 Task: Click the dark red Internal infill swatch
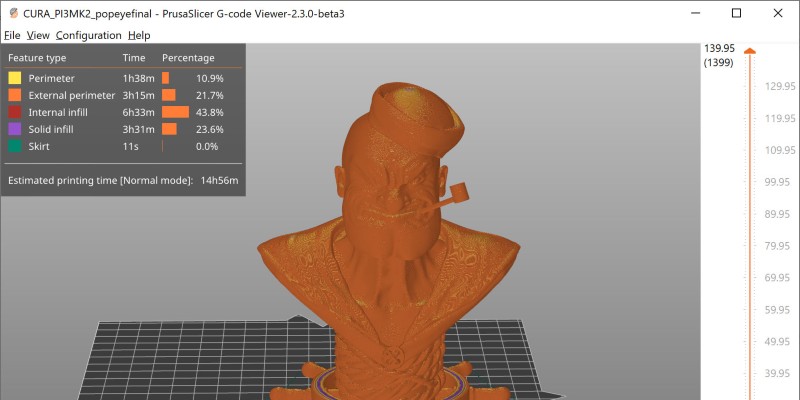[x=15, y=112]
